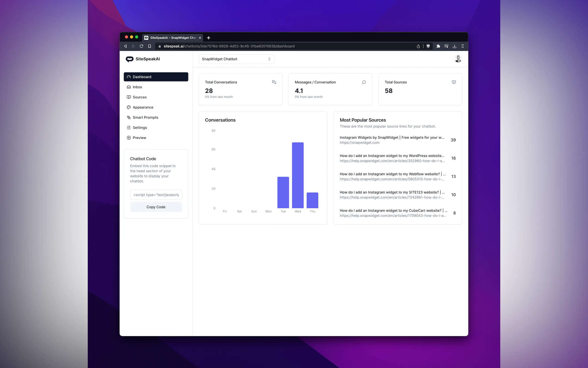
Task: Go to Sources in the sidebar
Action: pos(140,97)
